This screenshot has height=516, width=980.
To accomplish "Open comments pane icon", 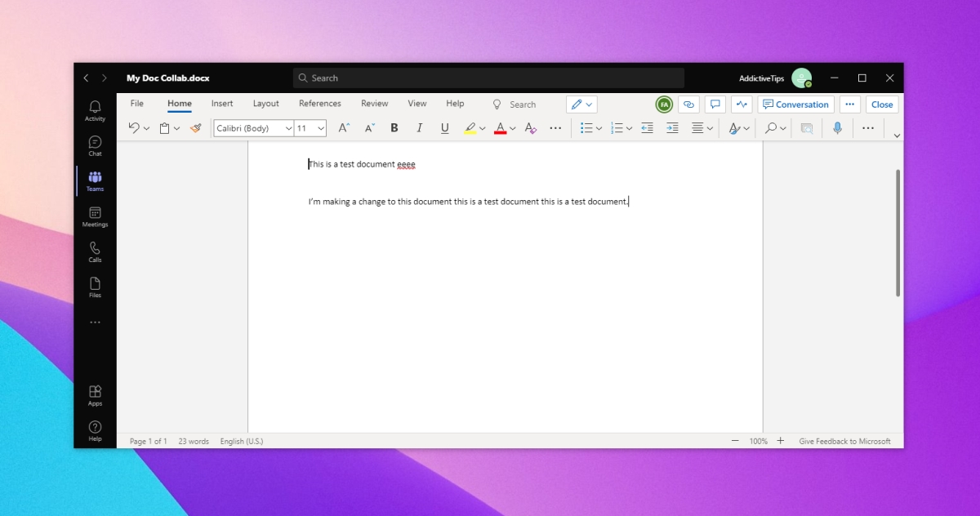I will coord(715,105).
